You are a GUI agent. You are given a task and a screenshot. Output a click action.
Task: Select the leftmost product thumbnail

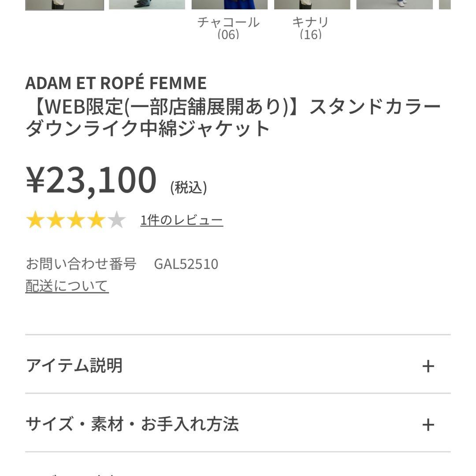point(64,4)
